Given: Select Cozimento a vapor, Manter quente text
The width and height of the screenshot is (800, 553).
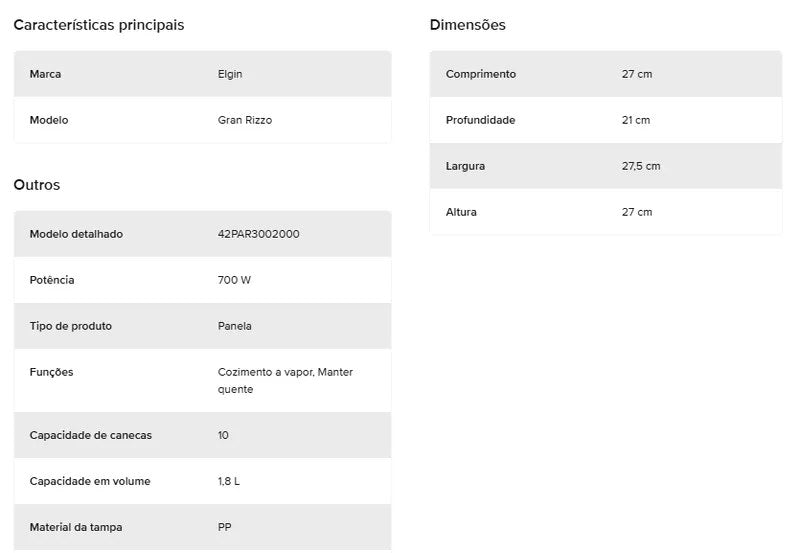Looking at the screenshot, I should [285, 381].
